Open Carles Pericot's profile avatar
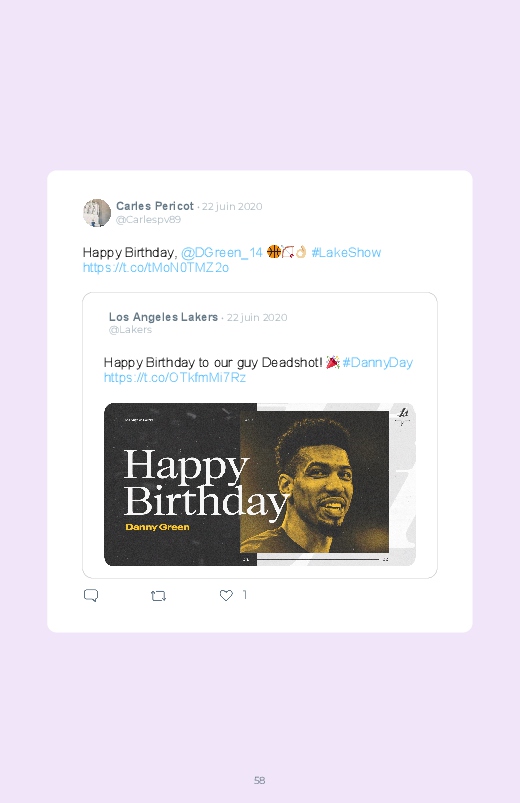The width and height of the screenshot is (520, 803). tap(97, 213)
